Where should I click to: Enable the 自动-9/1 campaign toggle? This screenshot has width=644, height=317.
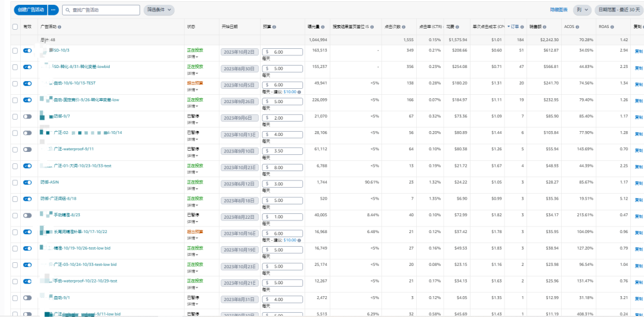(27, 297)
